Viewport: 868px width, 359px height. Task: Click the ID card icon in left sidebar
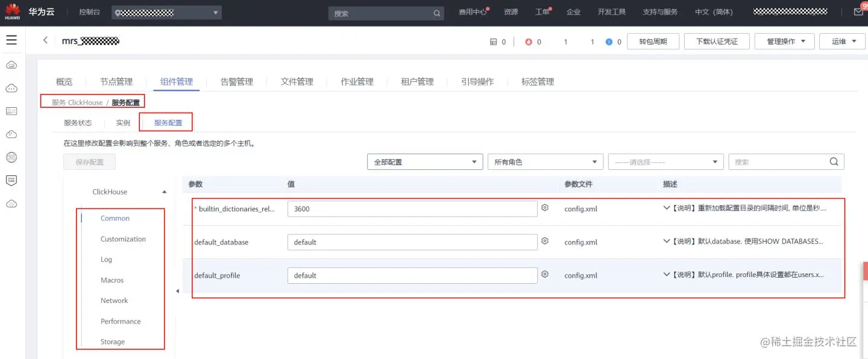tap(11, 111)
